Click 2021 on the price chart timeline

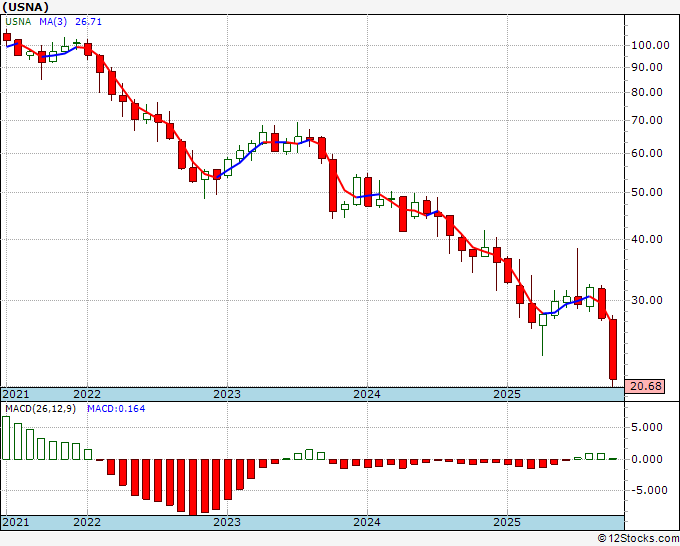pyautogui.click(x=16, y=394)
